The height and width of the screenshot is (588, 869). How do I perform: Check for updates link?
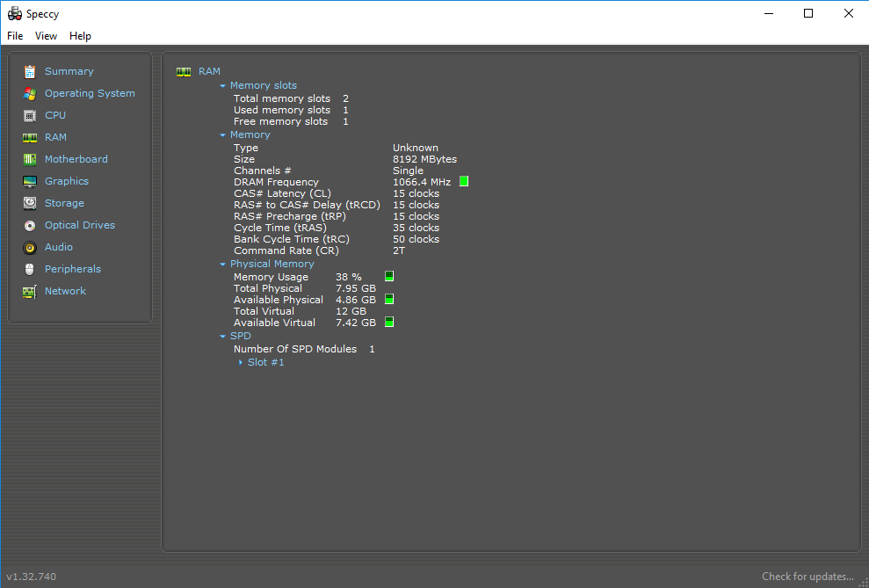pos(807,577)
